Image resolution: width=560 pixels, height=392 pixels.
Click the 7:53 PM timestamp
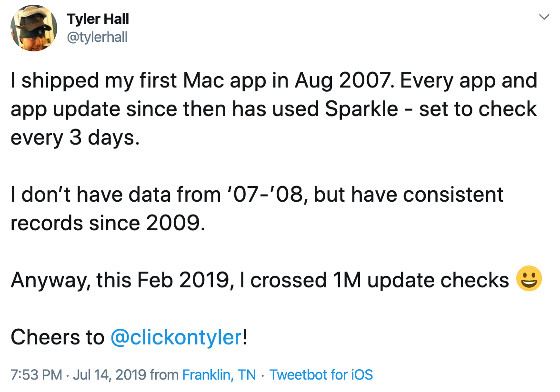pyautogui.click(x=36, y=375)
